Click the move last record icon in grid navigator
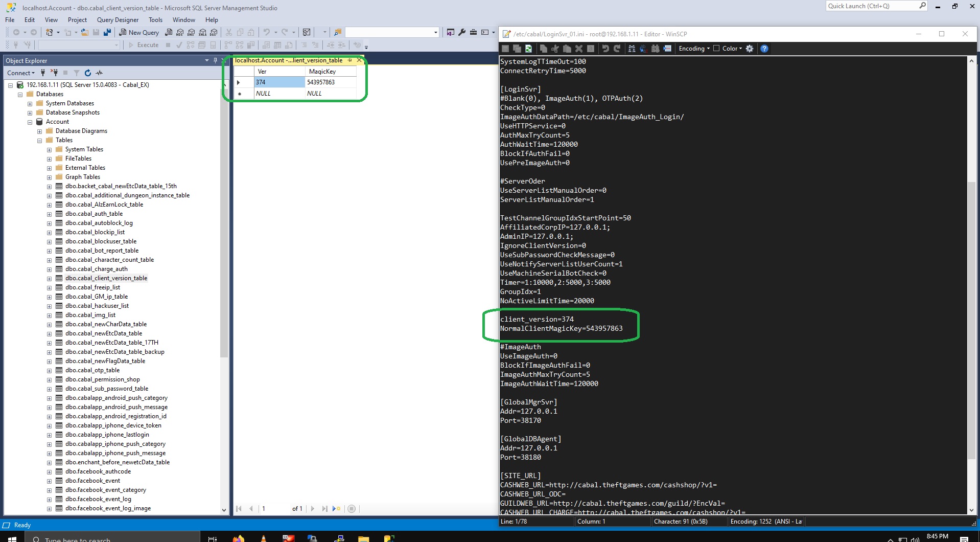 click(324, 509)
